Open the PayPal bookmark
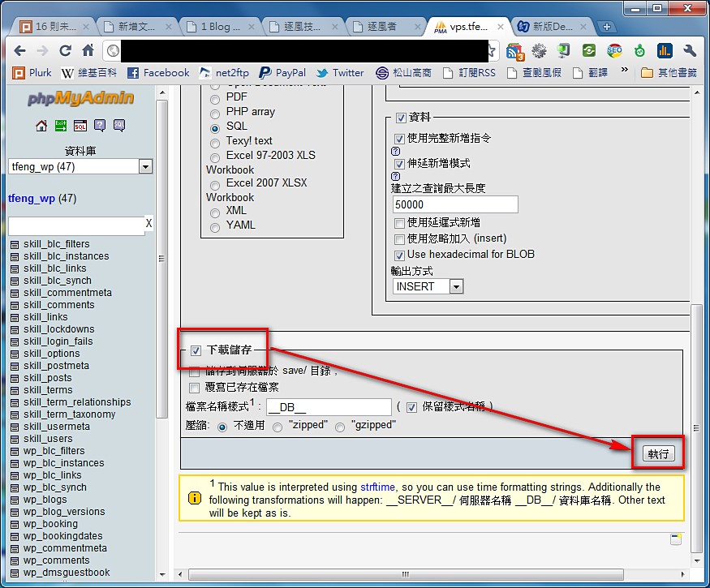The height and width of the screenshot is (588, 710). click(282, 72)
